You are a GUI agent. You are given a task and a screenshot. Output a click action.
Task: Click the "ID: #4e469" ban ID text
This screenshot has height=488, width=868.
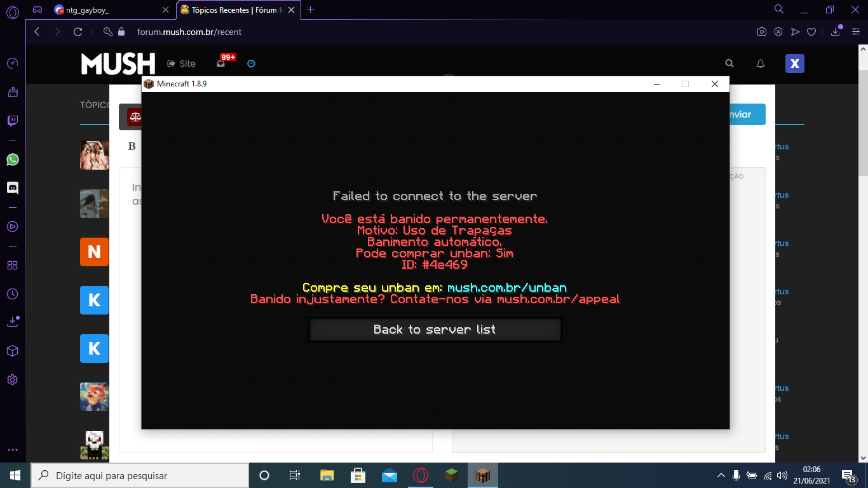435,265
